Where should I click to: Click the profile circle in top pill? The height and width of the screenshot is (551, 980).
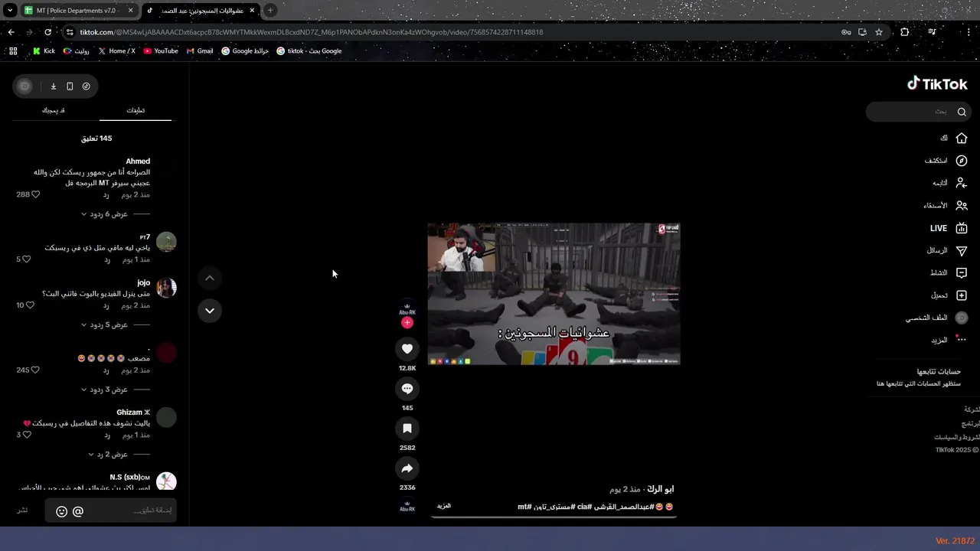coord(24,86)
